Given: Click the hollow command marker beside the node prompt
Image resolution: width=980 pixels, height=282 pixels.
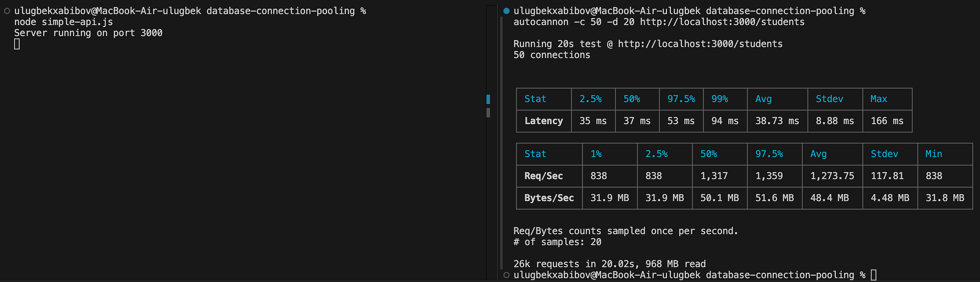Looking at the screenshot, I should 7,11.
